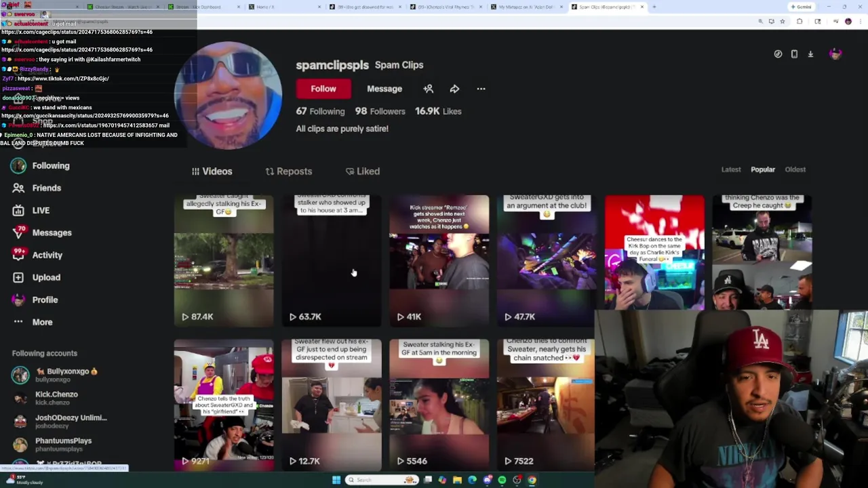The height and width of the screenshot is (488, 868).
Task: Open OBS Studio from the taskbar
Action: coord(517,480)
